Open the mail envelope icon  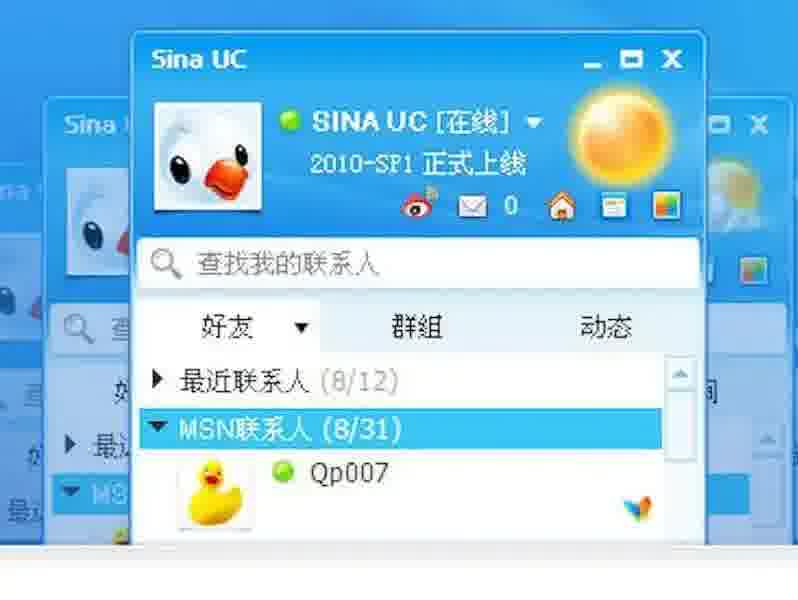coord(473,207)
